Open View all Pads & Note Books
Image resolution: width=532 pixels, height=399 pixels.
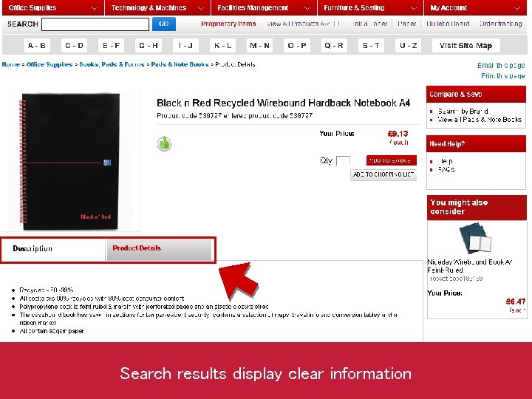[x=480, y=120]
